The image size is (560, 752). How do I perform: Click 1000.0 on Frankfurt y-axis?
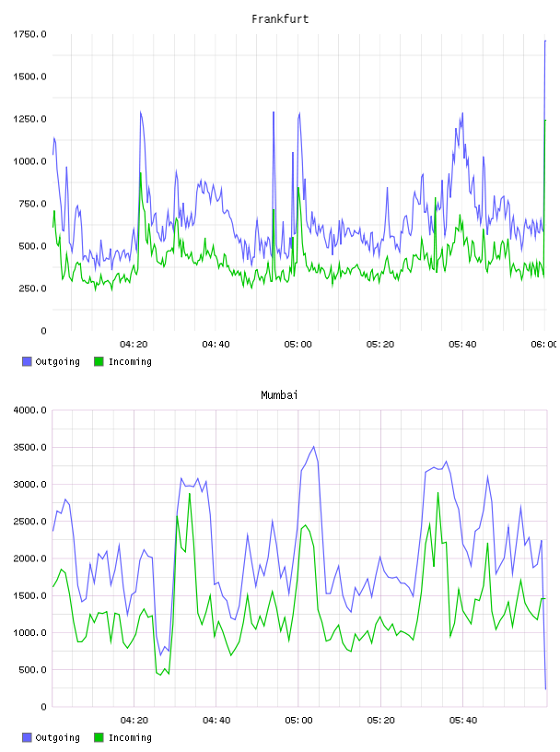pos(29,161)
